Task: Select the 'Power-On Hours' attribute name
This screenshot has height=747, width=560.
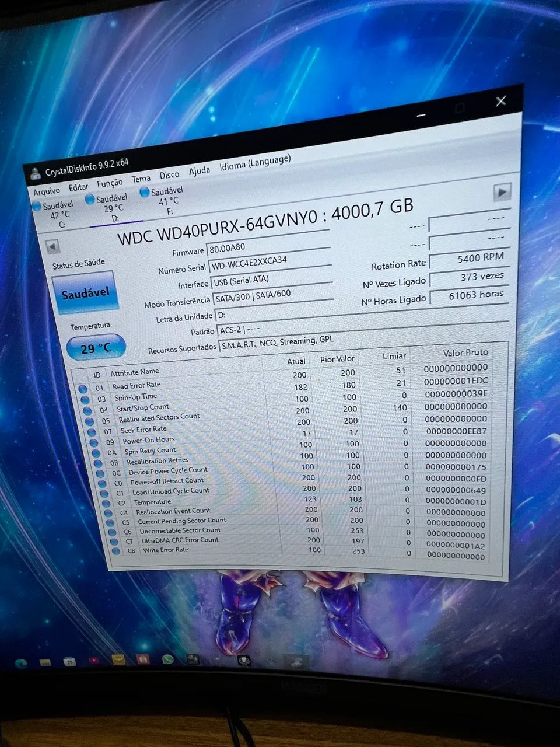Action: (149, 439)
